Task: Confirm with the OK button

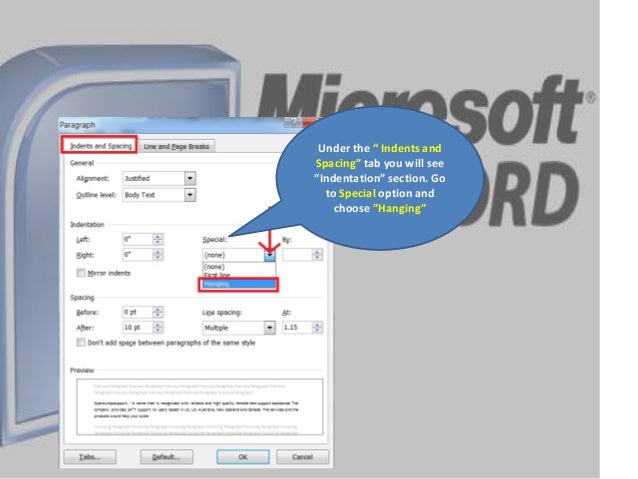Action: pos(243,457)
